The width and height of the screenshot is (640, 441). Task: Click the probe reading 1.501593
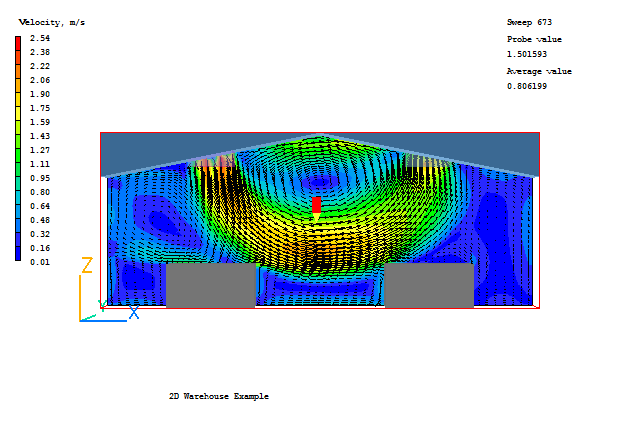coord(527,54)
